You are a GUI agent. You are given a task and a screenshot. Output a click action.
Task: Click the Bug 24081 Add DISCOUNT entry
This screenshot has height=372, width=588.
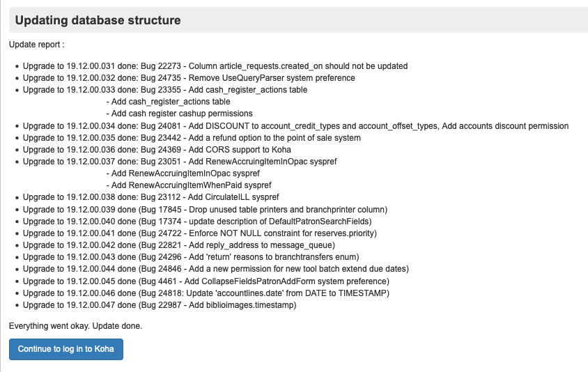[x=295, y=126]
